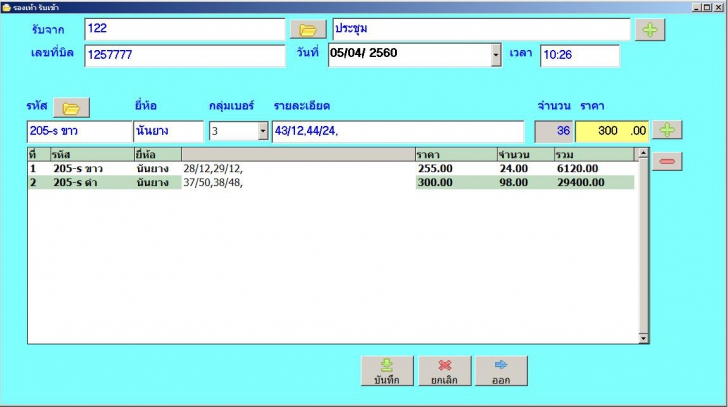Click the window title bar app icon
Viewport: 728px width, 407px height.
pos(6,7)
